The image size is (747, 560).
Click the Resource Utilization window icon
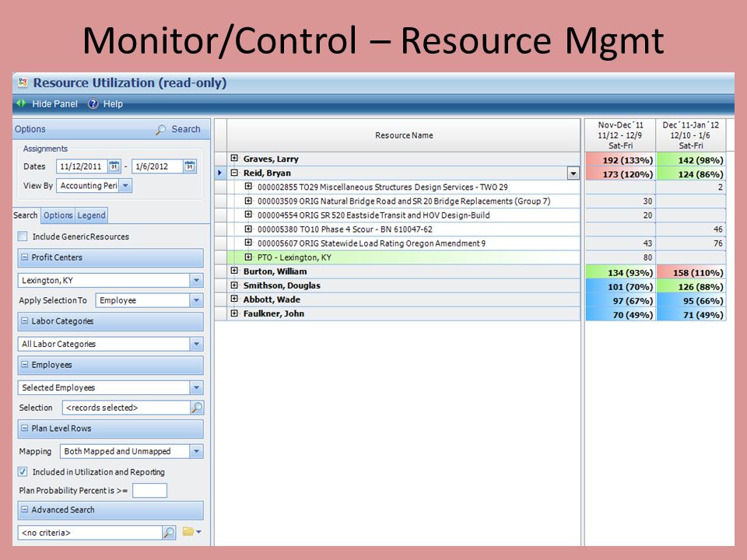[x=23, y=82]
